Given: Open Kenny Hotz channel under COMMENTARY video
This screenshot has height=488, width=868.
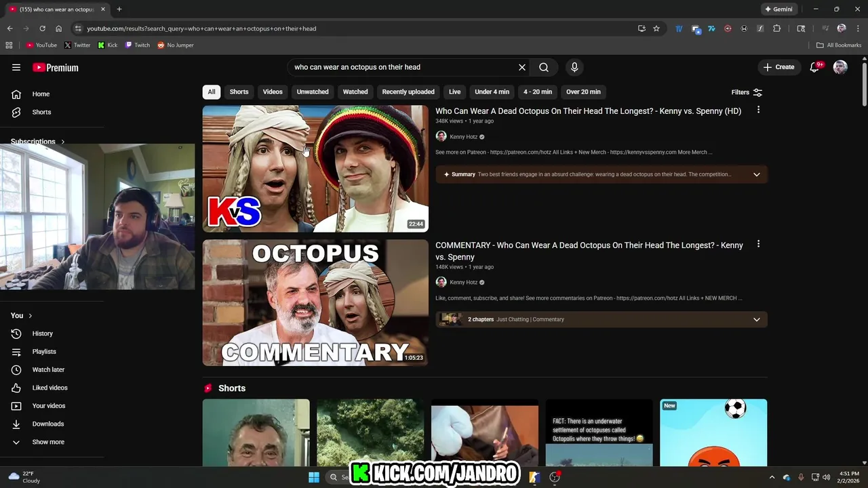Looking at the screenshot, I should pyautogui.click(x=463, y=283).
